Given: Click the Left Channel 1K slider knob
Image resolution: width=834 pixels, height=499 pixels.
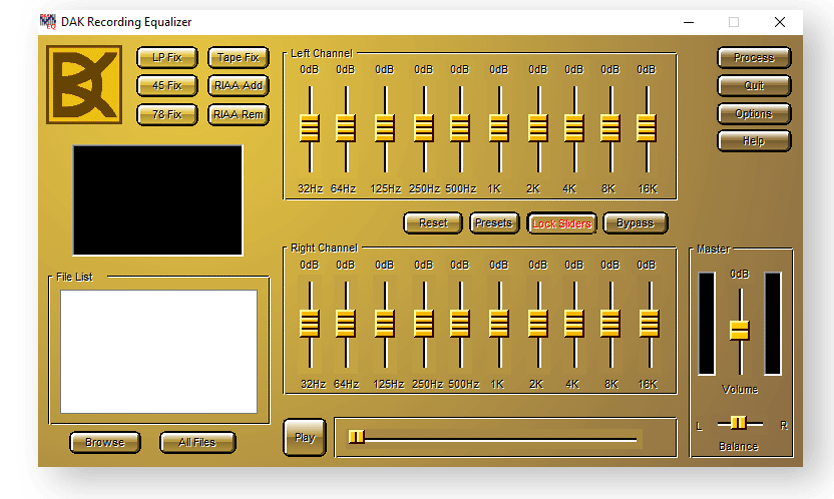Looking at the screenshot, I should click(x=499, y=128).
